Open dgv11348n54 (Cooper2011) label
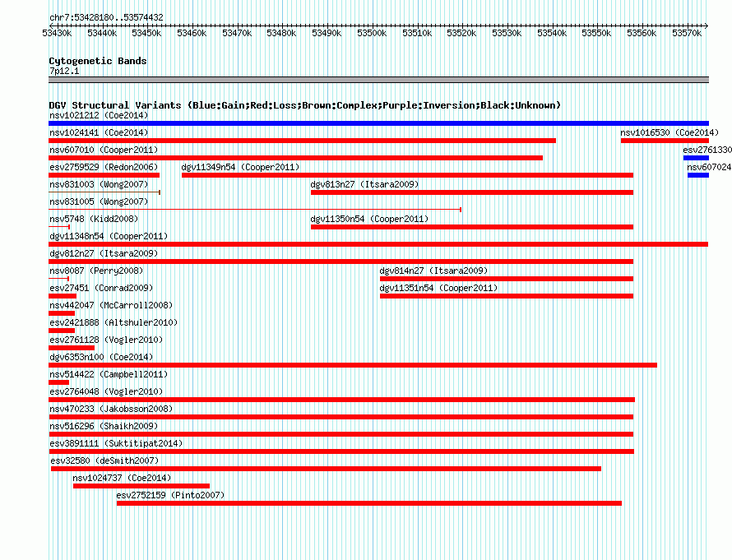This screenshot has height=560, width=732. point(109,236)
